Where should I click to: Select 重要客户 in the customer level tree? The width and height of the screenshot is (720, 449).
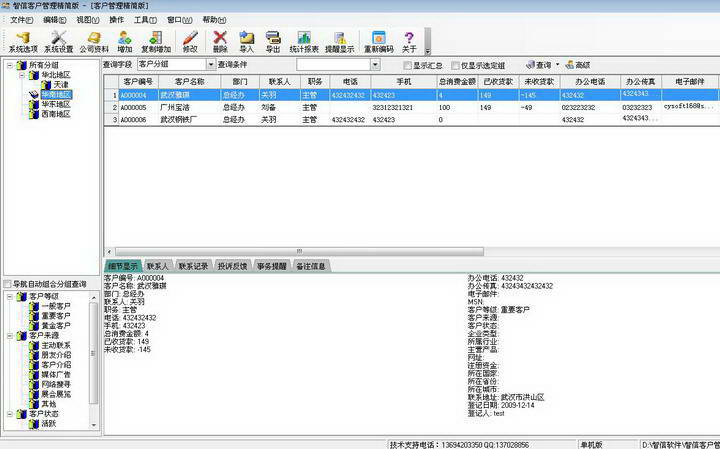click(x=56, y=316)
